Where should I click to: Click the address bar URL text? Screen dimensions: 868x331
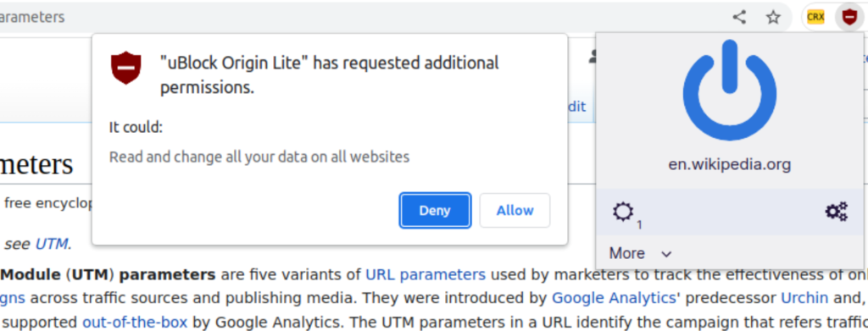point(32,18)
